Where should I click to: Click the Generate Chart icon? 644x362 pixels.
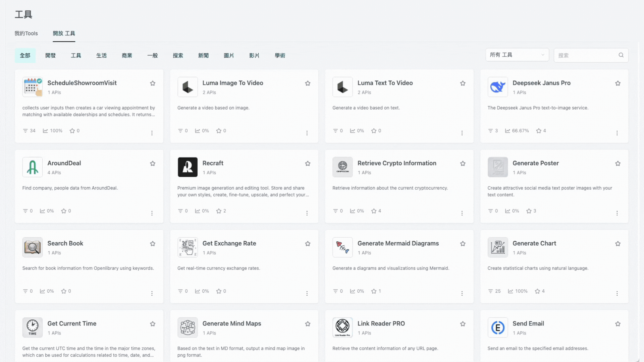(498, 247)
